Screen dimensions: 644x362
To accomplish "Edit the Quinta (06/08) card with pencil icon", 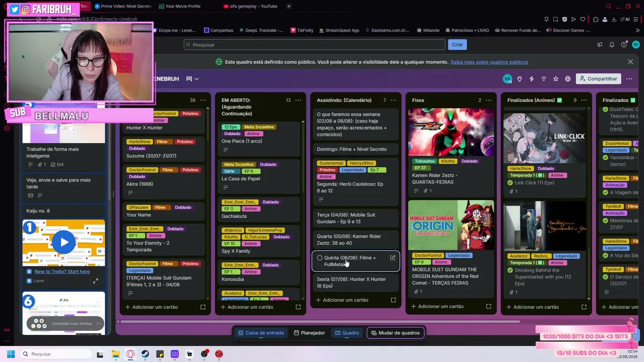I will (x=393, y=258).
